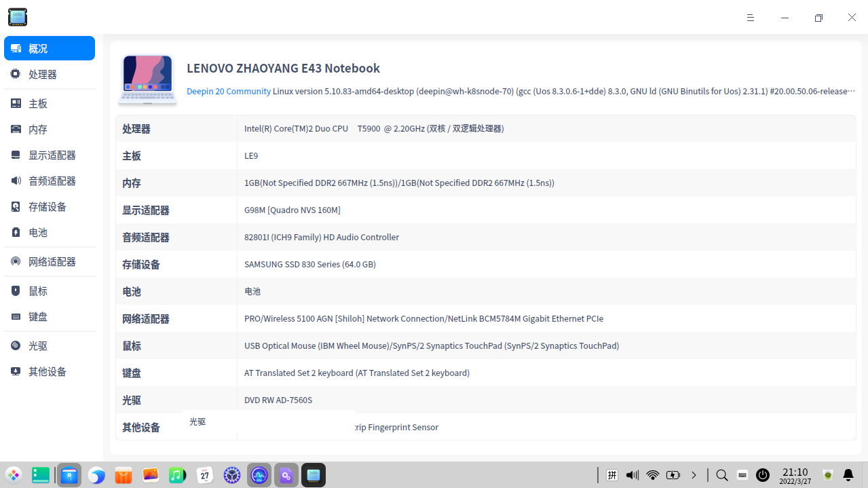Viewport: 868px width, 488px height.
Task: Launch the blue browser in the dock
Action: [x=96, y=475]
